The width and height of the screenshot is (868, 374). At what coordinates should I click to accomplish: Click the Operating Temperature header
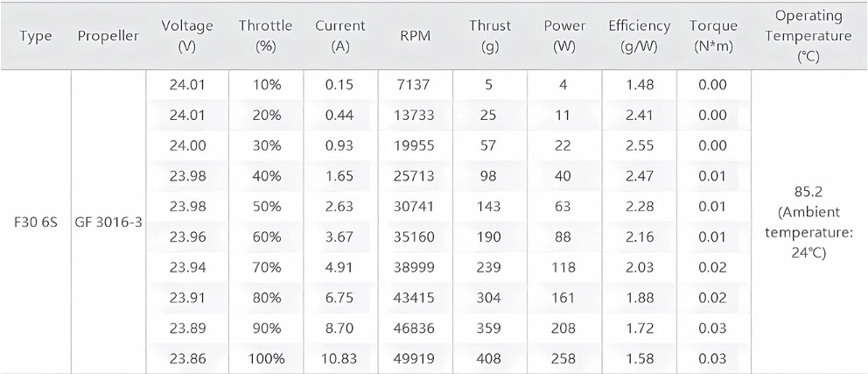click(x=808, y=36)
